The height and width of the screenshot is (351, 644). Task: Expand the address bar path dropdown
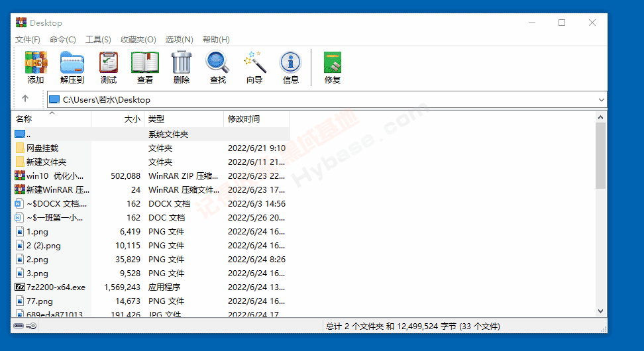click(x=602, y=100)
